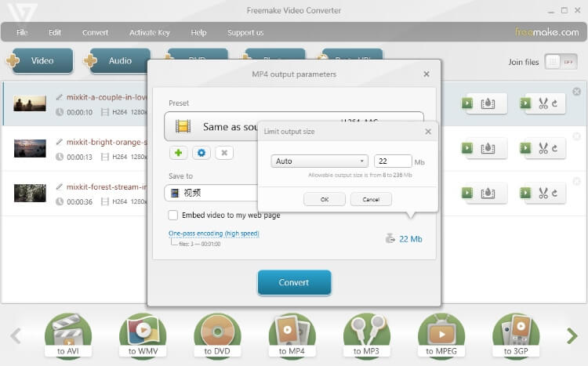
Task: Click the third row's green play icon by scissors
Action: point(525,192)
